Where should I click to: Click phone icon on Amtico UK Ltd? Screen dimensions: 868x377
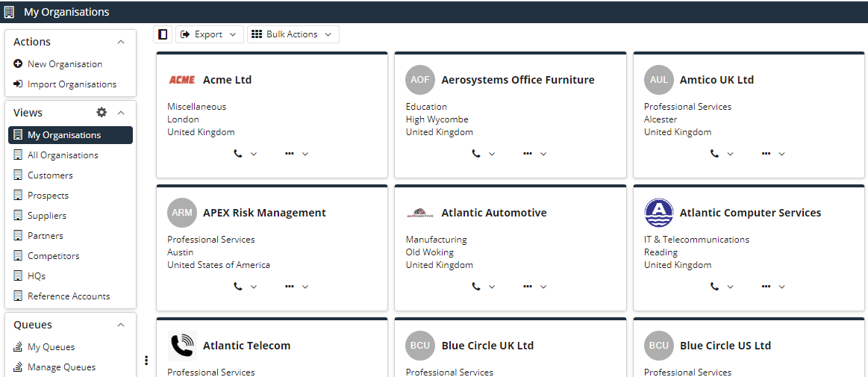715,153
